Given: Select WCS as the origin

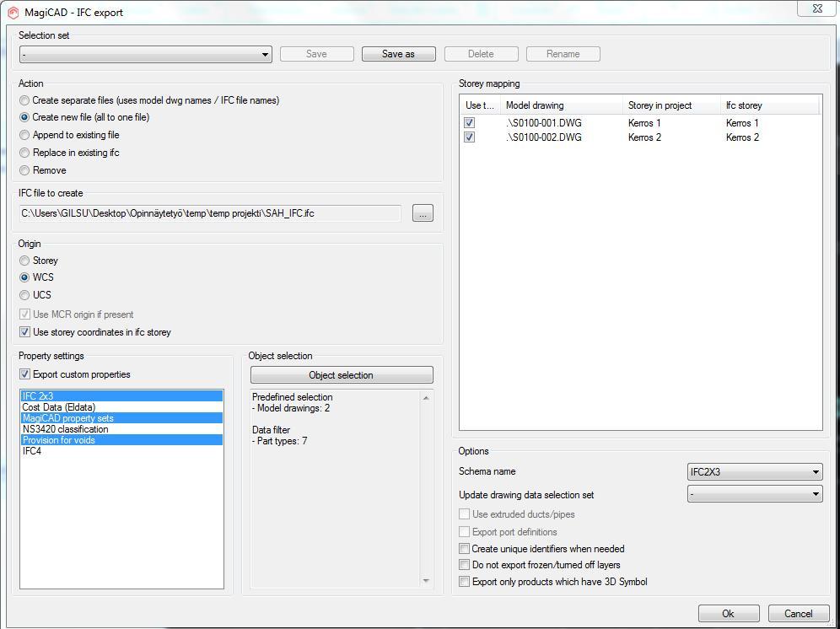Looking at the screenshot, I should [x=24, y=277].
